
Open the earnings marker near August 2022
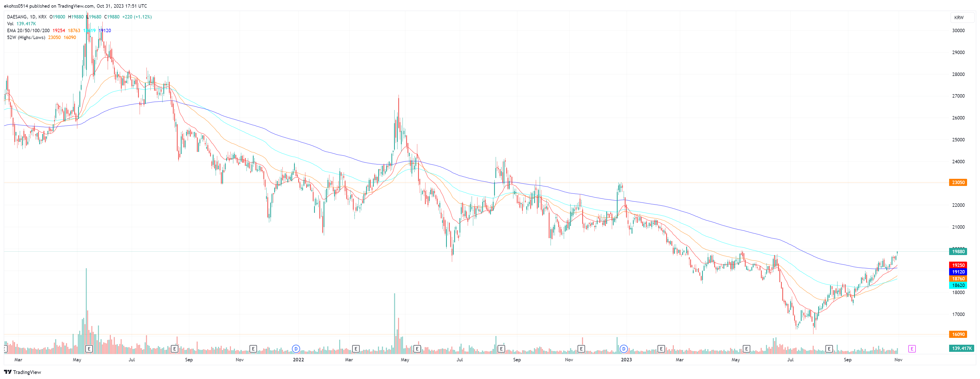[501, 349]
